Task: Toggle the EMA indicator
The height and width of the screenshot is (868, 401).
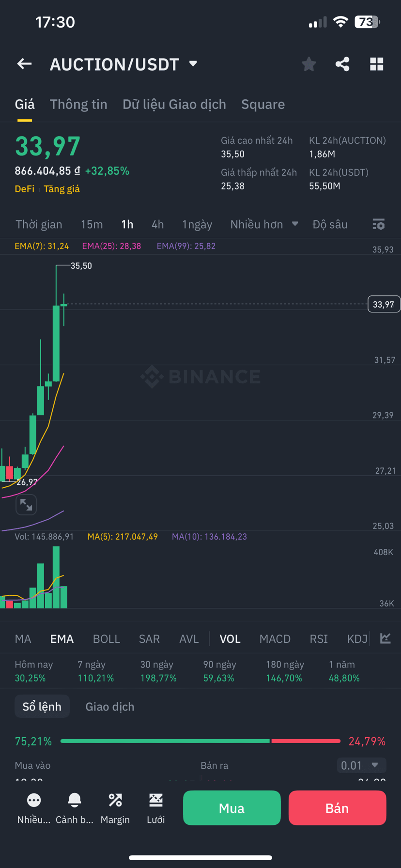Action: point(62,639)
